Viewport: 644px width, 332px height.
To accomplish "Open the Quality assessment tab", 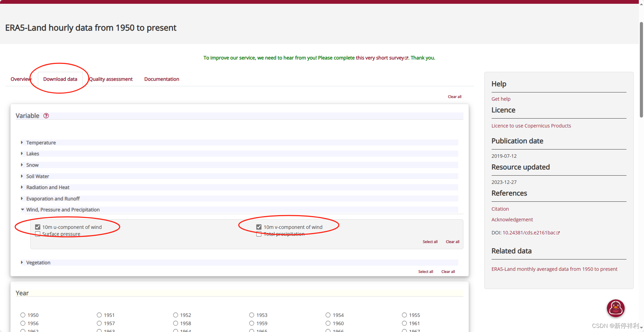I will click(x=111, y=79).
